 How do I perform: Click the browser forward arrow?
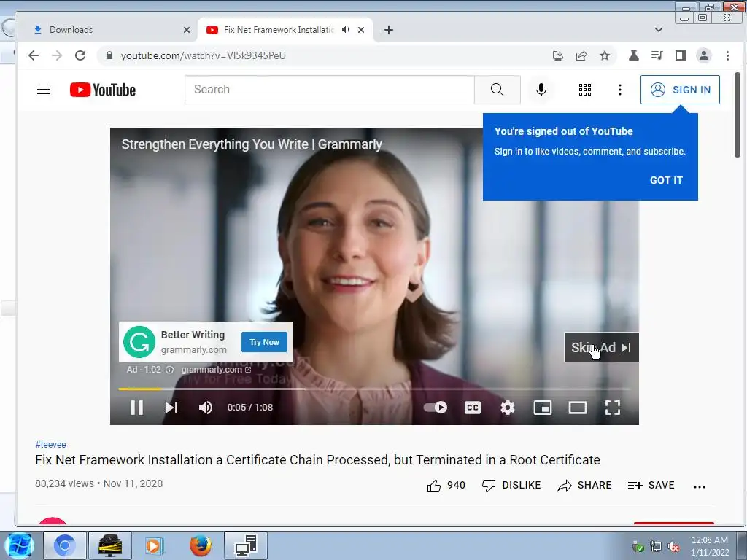[x=57, y=55]
